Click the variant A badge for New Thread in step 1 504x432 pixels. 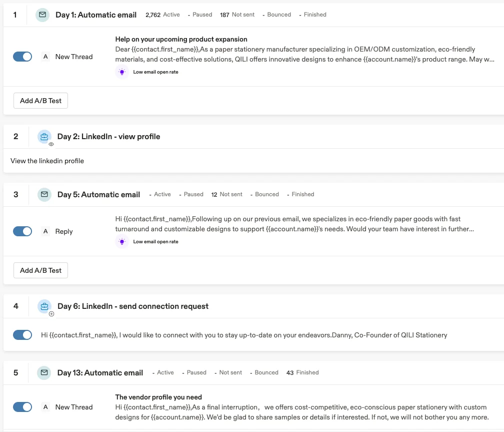click(x=45, y=57)
